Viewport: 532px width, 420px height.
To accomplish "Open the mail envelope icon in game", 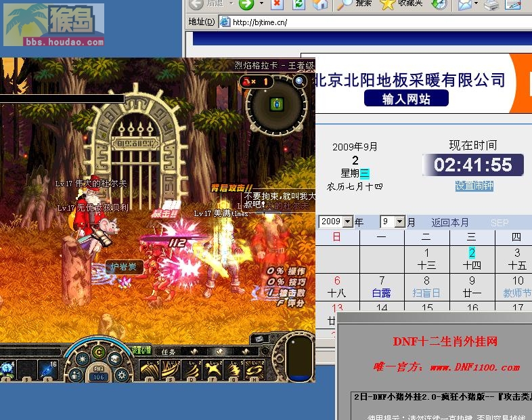I will [259, 339].
